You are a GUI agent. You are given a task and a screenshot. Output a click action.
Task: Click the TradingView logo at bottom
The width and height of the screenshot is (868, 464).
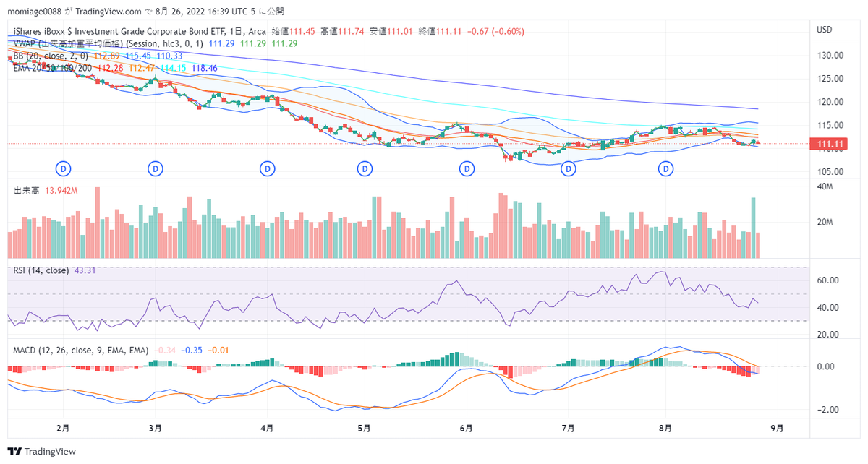42,451
